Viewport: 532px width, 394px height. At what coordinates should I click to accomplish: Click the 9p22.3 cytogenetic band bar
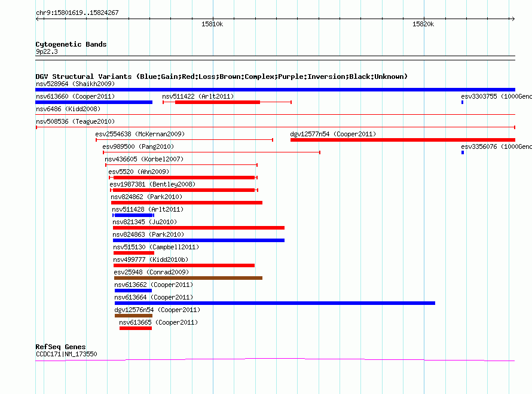tap(275, 58)
